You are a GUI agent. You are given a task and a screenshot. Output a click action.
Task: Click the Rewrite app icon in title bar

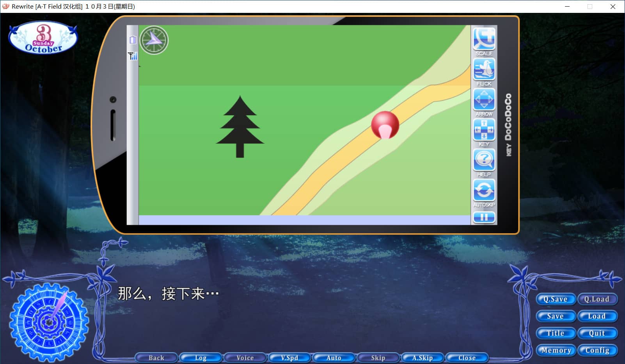tap(5, 6)
